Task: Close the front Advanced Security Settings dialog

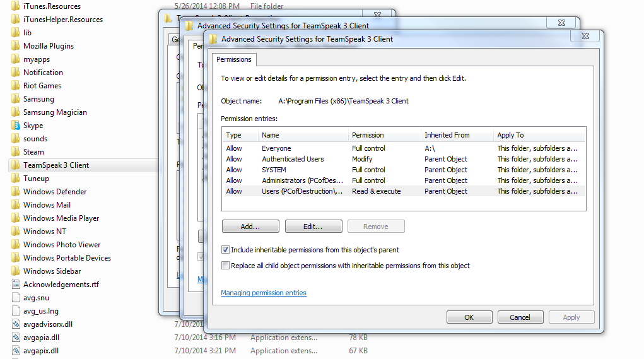Action: click(586, 36)
